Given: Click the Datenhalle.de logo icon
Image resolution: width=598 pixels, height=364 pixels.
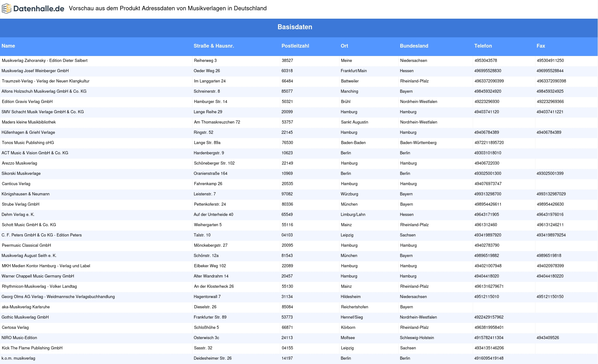Looking at the screenshot, I should point(7,9).
